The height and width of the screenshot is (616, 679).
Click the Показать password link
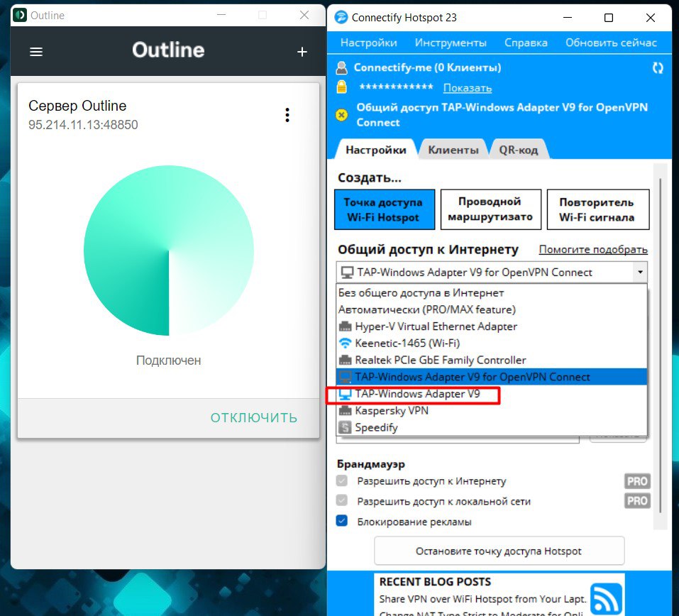[x=467, y=88]
